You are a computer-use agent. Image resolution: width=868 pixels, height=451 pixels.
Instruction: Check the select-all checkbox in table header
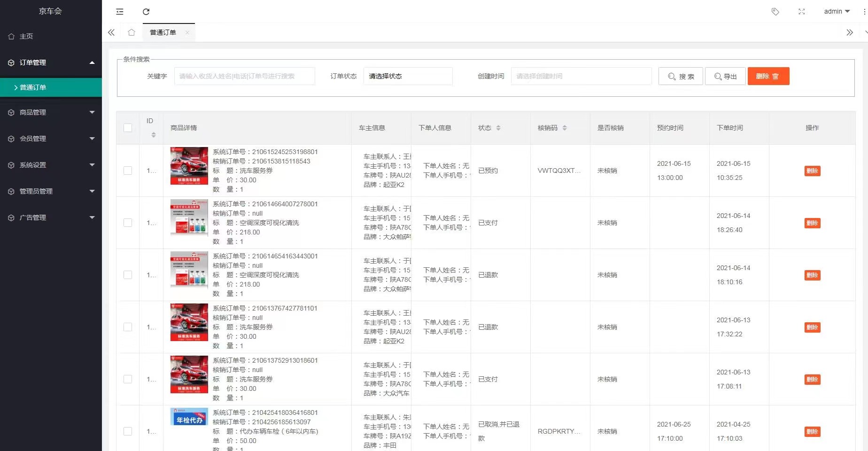pos(128,128)
